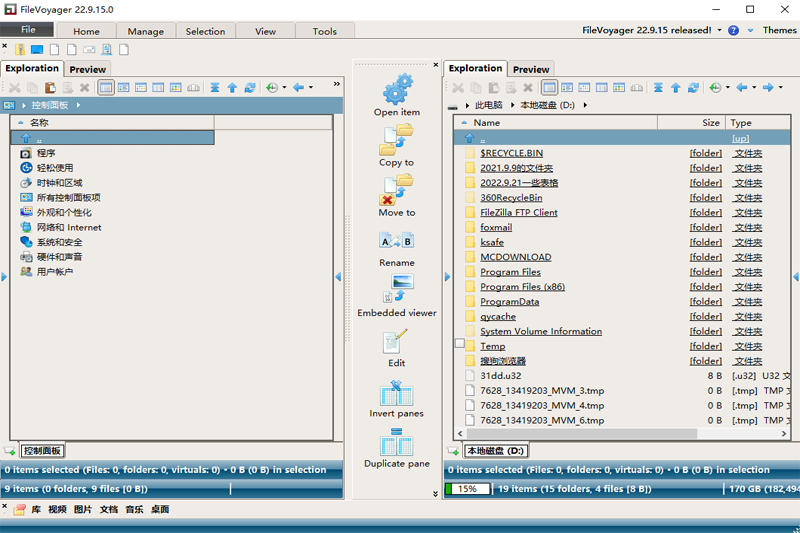Open the File menu
The width and height of the screenshot is (800, 533).
(28, 30)
